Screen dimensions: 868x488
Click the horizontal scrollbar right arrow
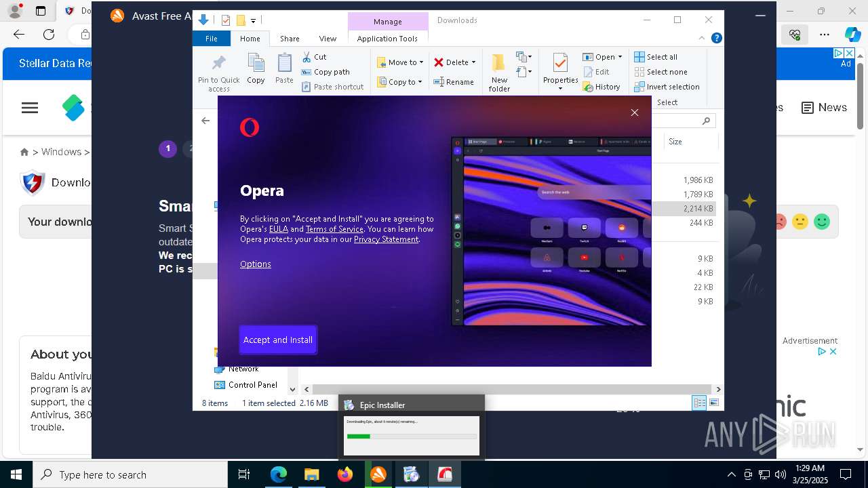[x=718, y=389]
